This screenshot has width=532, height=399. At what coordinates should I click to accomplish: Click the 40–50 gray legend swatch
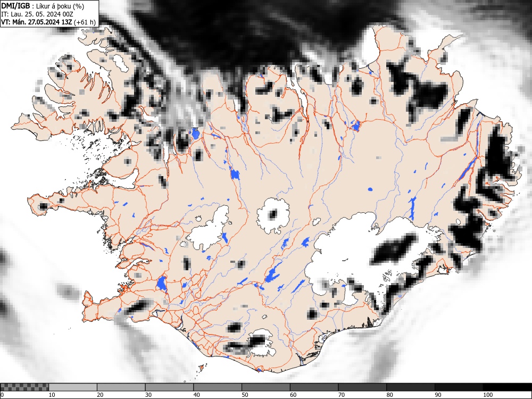pyautogui.click(x=218, y=387)
